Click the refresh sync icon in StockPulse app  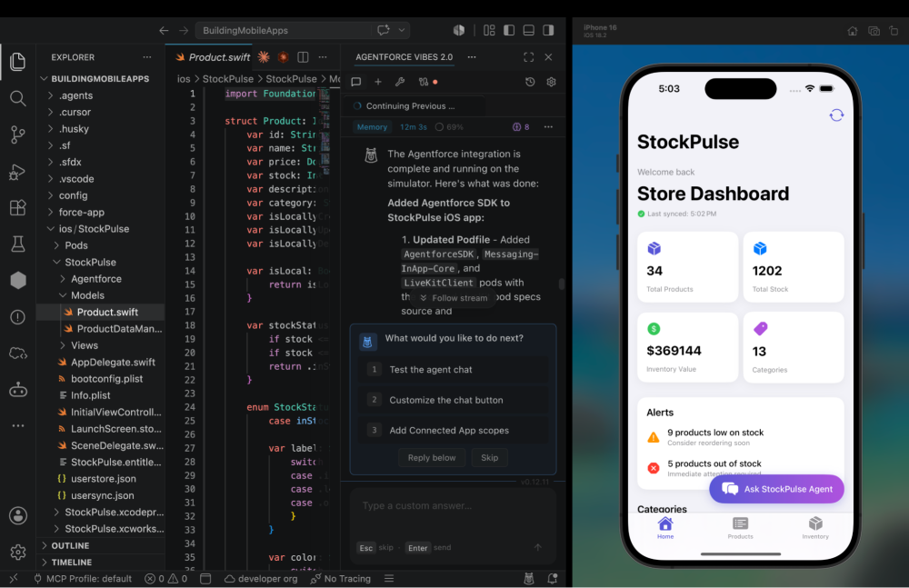[836, 115]
